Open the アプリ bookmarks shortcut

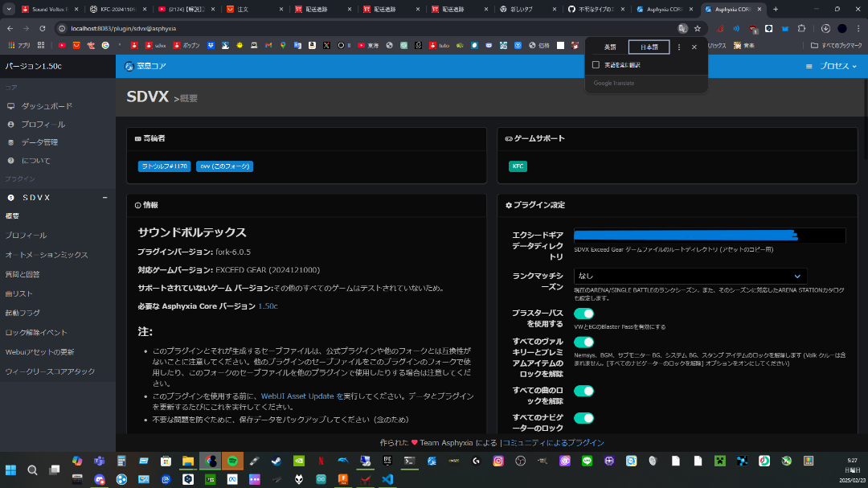coord(19,45)
